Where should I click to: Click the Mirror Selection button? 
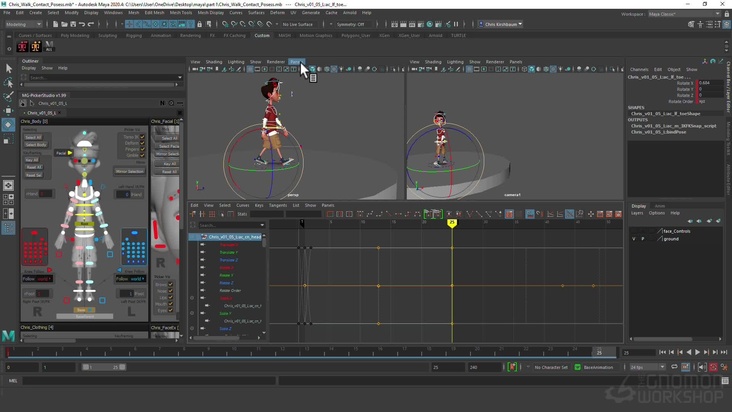click(x=129, y=171)
